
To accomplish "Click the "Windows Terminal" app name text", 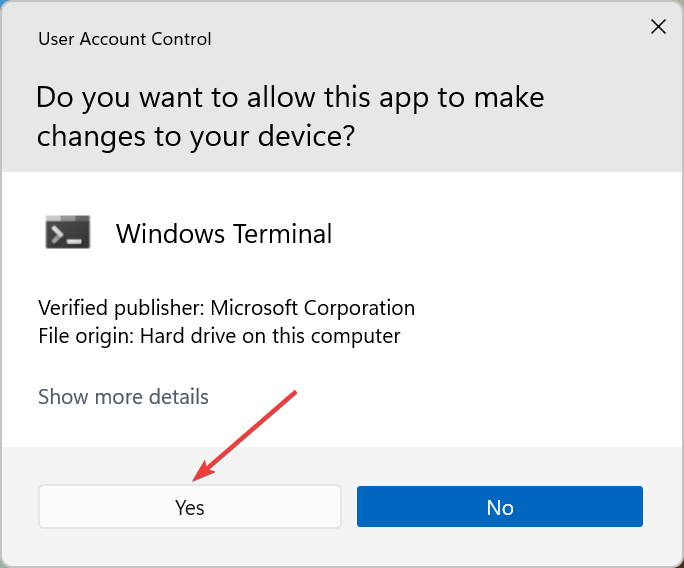I will [x=224, y=234].
